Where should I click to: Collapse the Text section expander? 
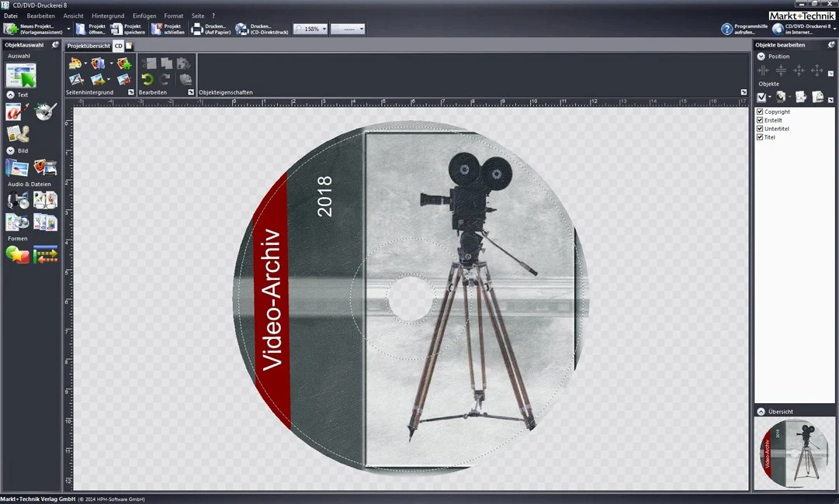coord(10,95)
